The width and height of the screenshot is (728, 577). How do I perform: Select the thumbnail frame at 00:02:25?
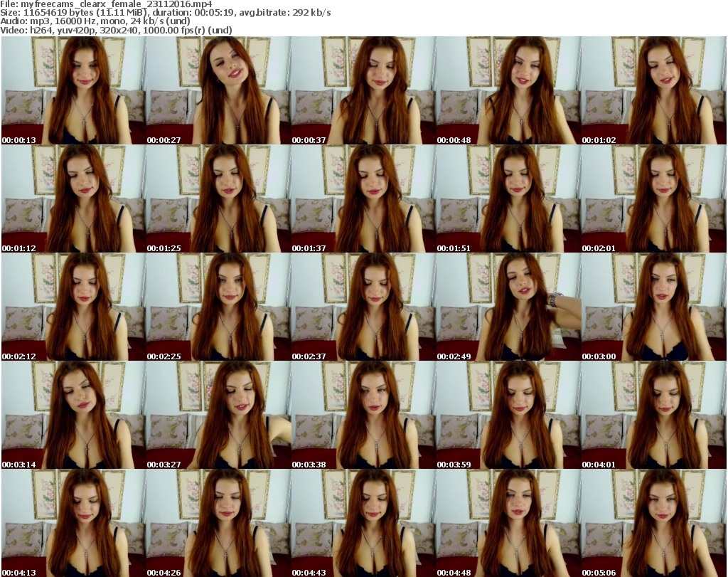(x=219, y=307)
